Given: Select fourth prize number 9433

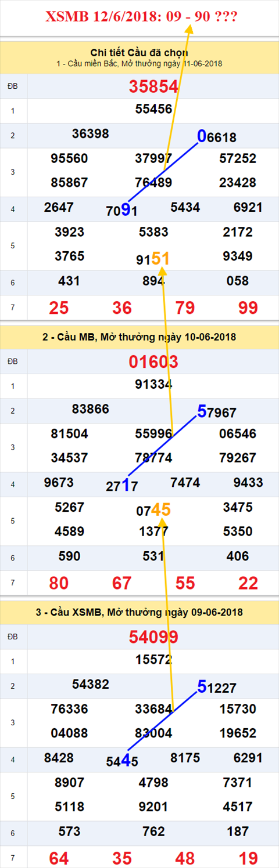Looking at the screenshot, I should tap(248, 483).
